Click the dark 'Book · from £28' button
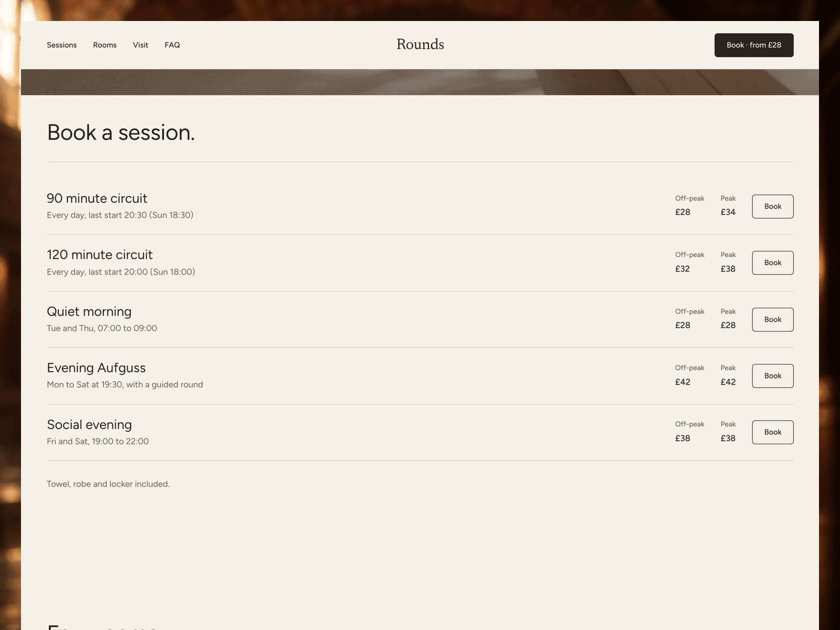This screenshot has height=630, width=840. tap(754, 45)
